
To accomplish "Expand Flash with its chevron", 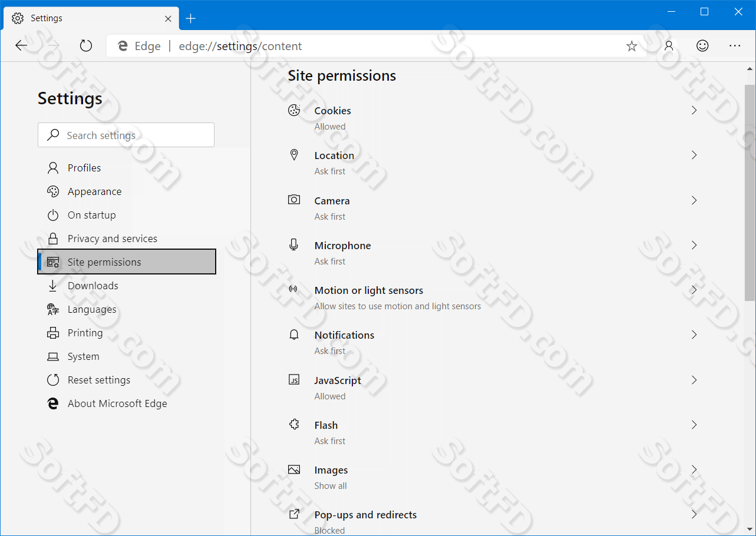I will [694, 425].
